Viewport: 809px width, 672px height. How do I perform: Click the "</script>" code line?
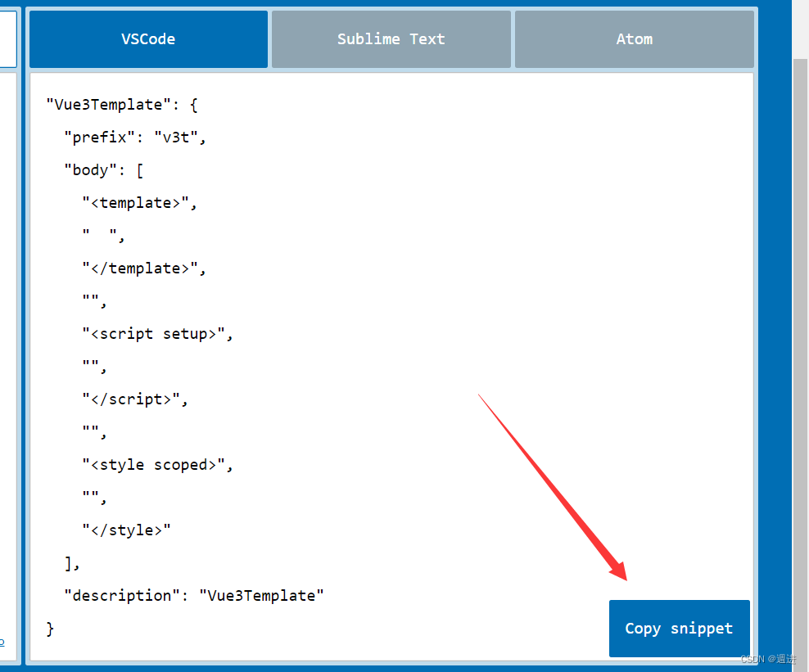pos(135,399)
